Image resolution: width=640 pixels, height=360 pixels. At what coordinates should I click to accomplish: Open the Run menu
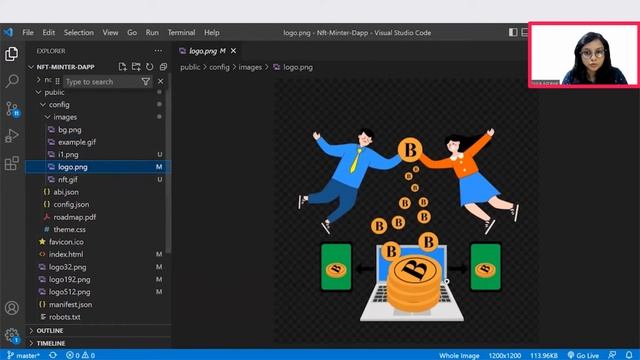(x=152, y=33)
